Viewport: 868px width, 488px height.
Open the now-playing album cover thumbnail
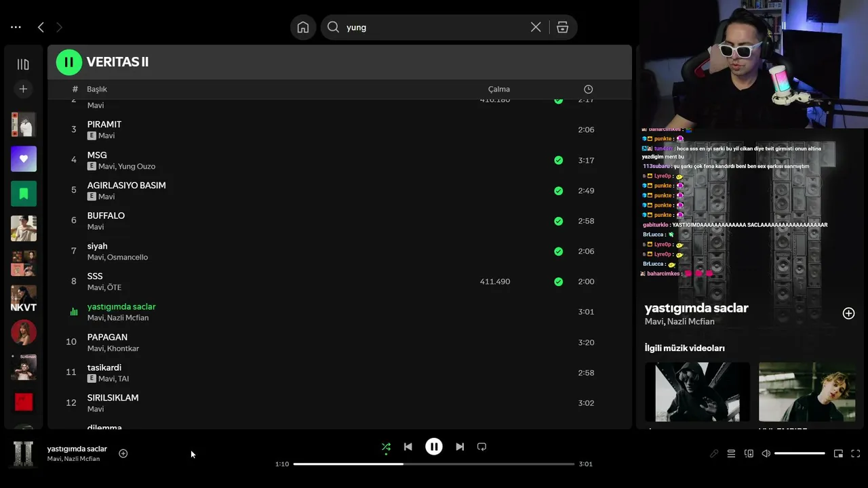tap(24, 453)
